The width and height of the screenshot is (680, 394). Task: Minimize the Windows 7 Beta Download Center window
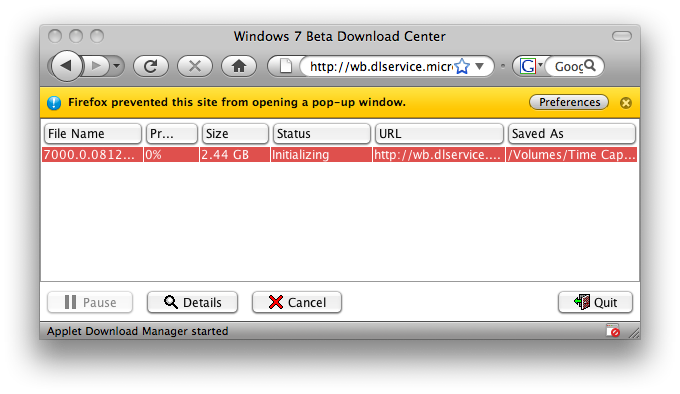76,36
